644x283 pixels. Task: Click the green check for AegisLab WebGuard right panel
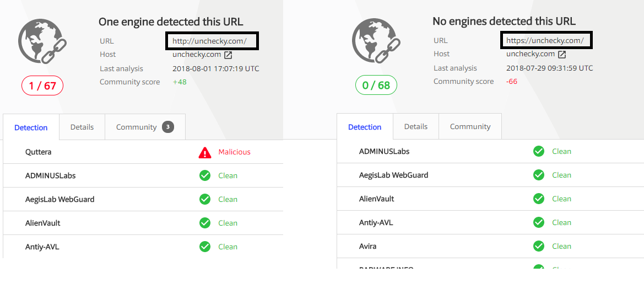pyautogui.click(x=538, y=175)
